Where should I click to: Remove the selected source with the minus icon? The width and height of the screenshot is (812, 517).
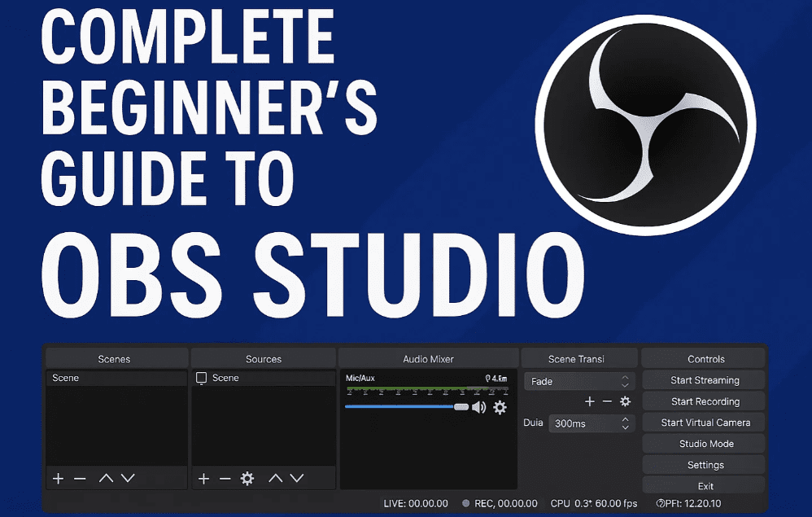225,479
